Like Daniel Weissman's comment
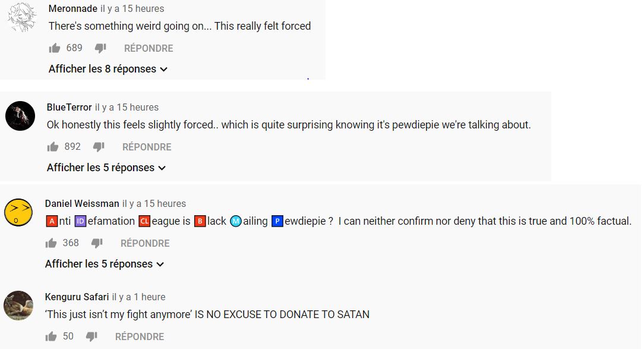Viewport: 644px width, 349px height. [x=51, y=243]
